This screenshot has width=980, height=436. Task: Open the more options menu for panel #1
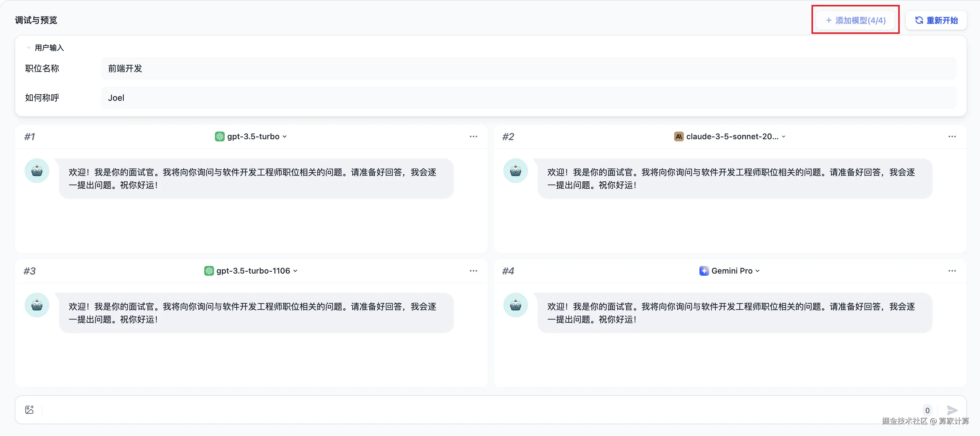pyautogui.click(x=473, y=136)
